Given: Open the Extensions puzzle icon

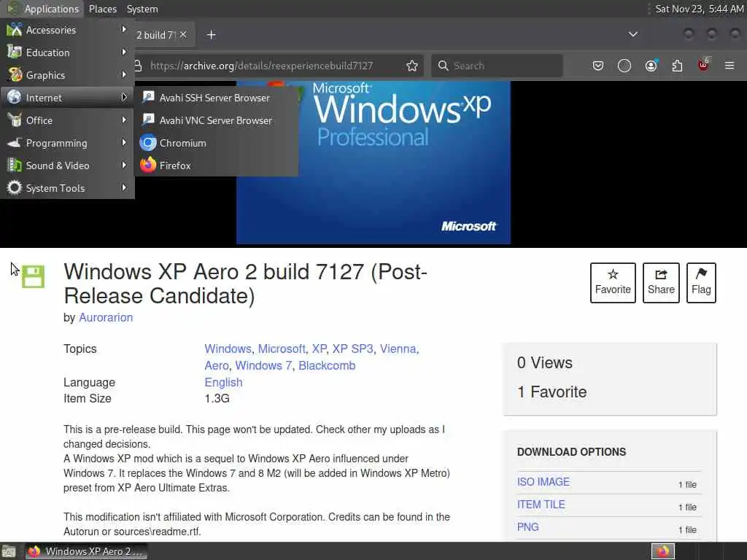Looking at the screenshot, I should [x=677, y=66].
